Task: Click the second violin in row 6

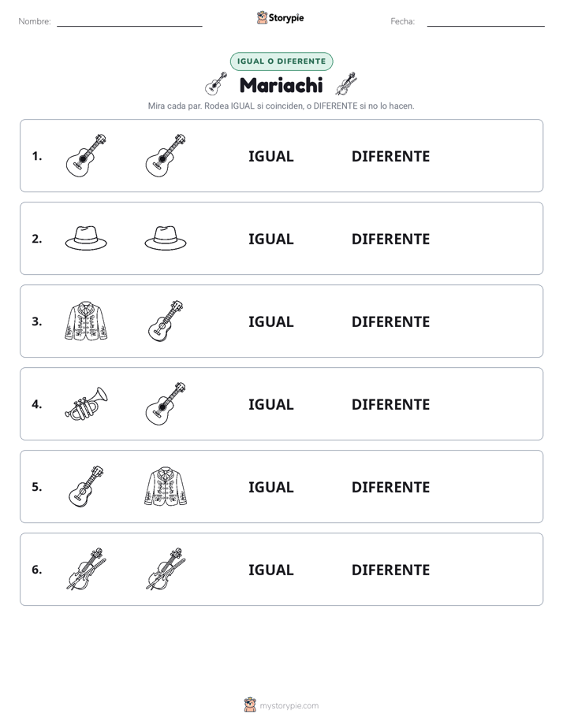Action: pyautogui.click(x=166, y=569)
